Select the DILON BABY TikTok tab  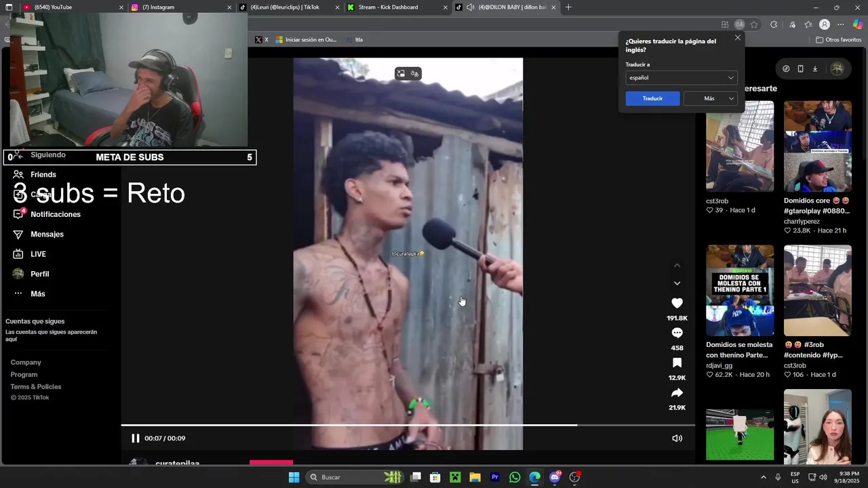pos(505,7)
